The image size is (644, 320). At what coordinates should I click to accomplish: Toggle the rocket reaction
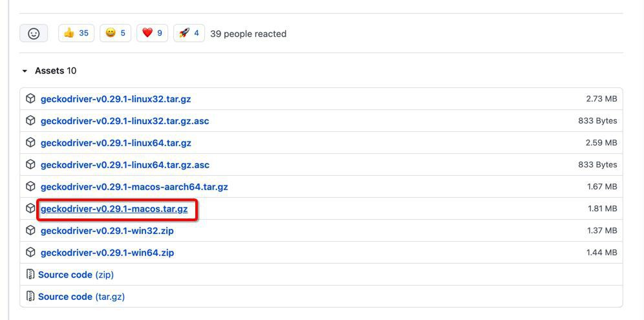(x=189, y=33)
